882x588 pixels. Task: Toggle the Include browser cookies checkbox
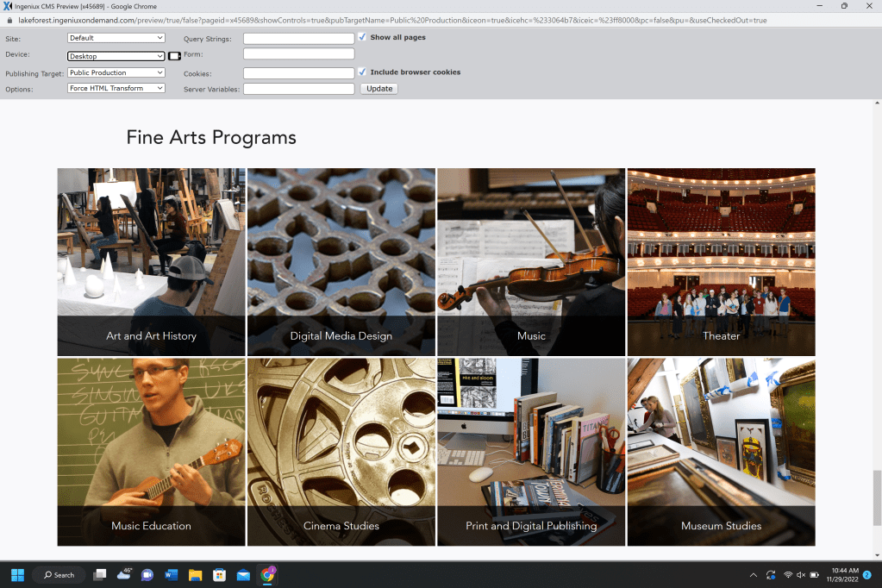pos(362,72)
